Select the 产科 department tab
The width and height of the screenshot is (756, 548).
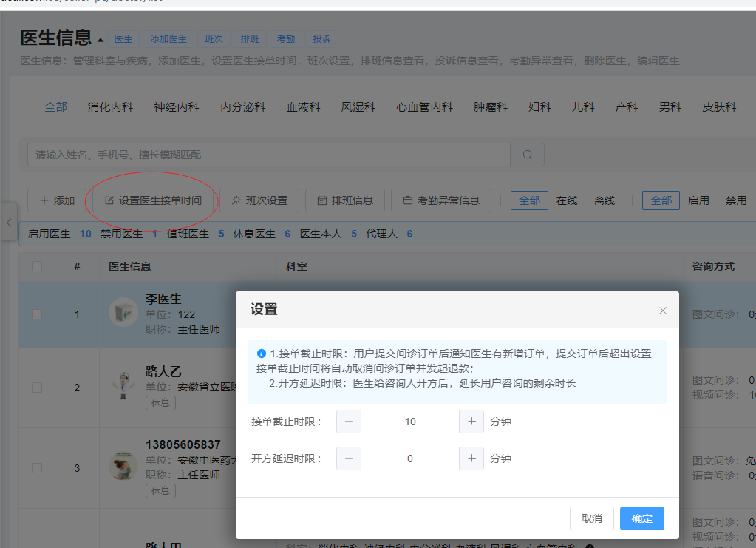(627, 107)
